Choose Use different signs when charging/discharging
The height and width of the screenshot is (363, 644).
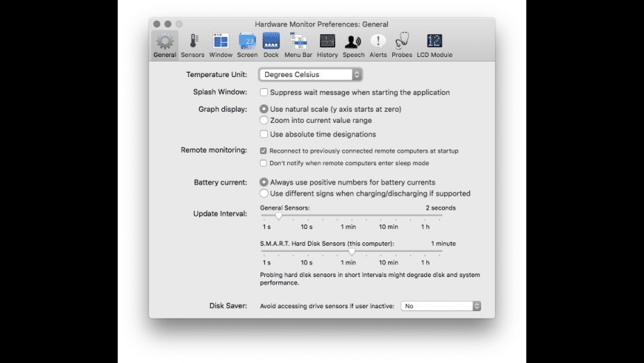[264, 193]
